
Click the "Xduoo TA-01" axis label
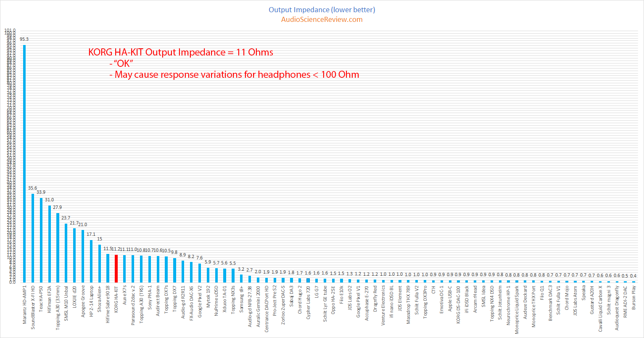[225, 299]
